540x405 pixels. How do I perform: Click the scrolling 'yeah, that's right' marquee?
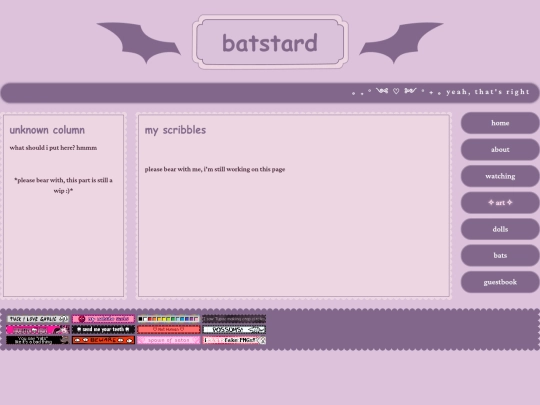pos(270,92)
